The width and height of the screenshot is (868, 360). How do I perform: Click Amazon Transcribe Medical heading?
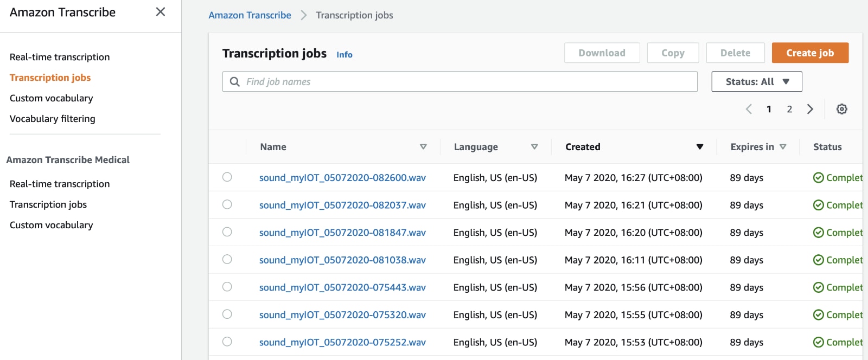click(x=68, y=160)
